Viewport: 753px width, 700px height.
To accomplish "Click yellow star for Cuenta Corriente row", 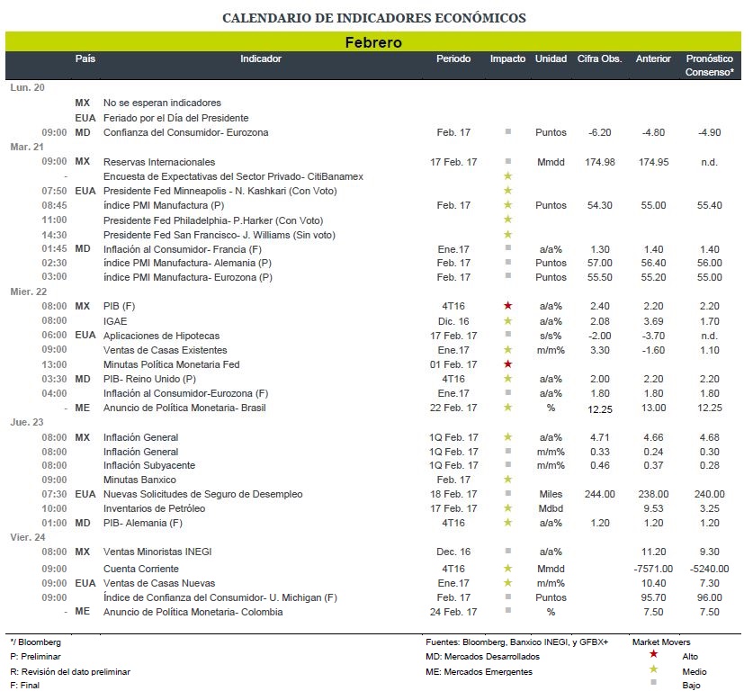I will (x=507, y=569).
